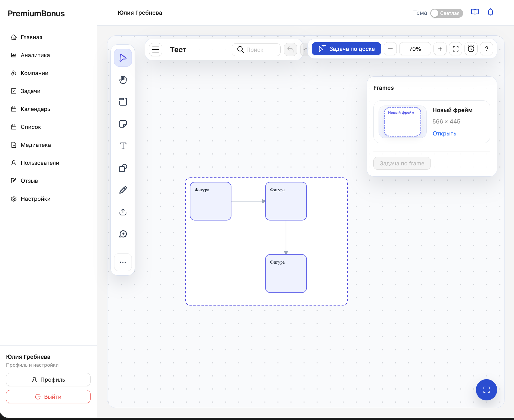Open the timer icon
Viewport: 514px width, 420px height.
471,49
